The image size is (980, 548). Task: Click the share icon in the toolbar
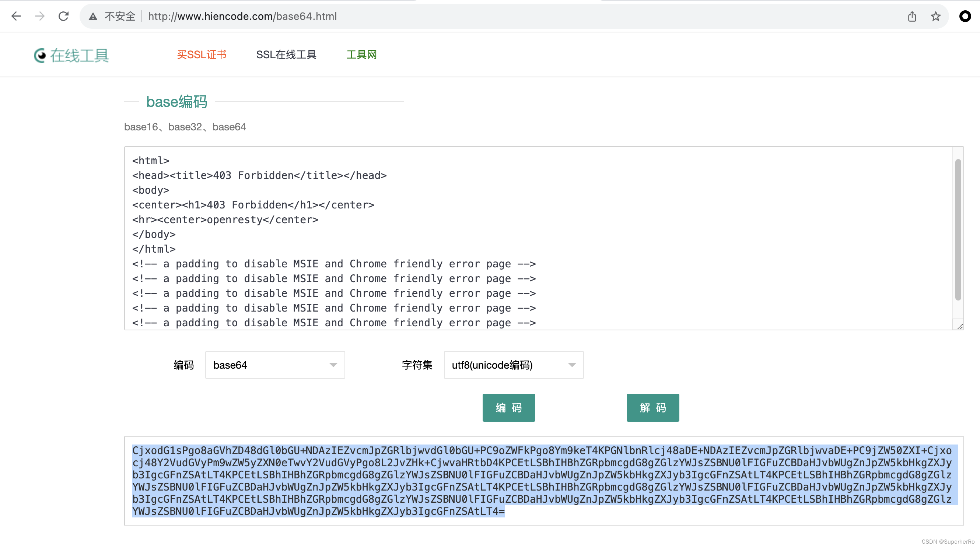click(912, 16)
